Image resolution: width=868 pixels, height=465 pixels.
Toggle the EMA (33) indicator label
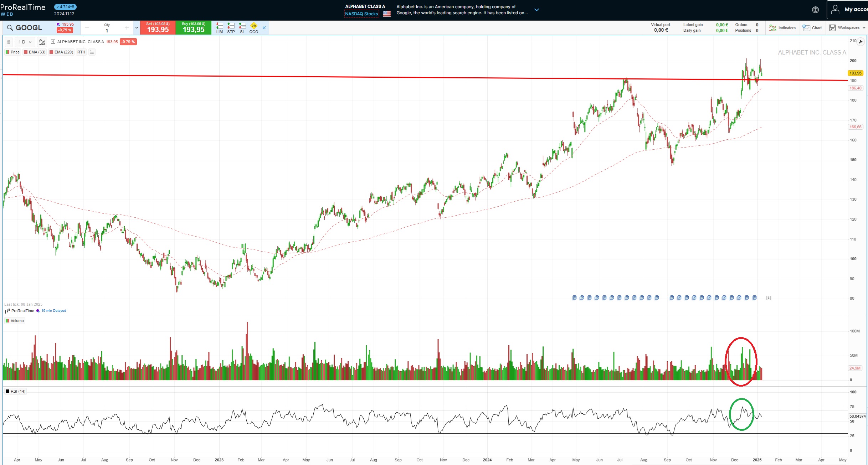[x=35, y=52]
